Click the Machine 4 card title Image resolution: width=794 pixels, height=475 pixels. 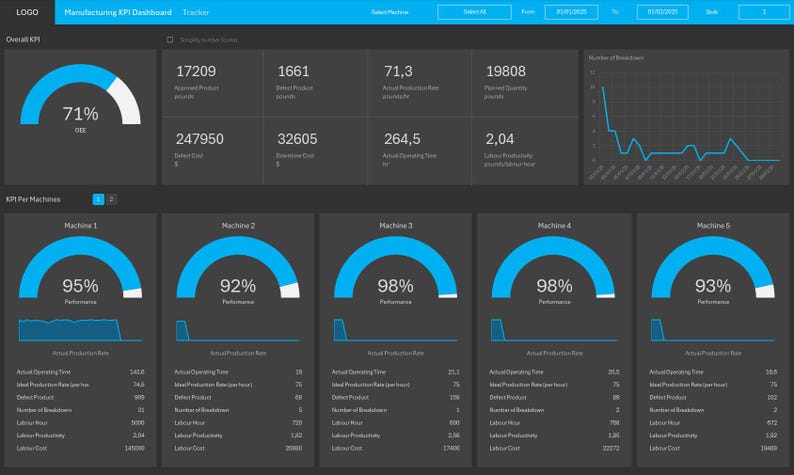554,226
